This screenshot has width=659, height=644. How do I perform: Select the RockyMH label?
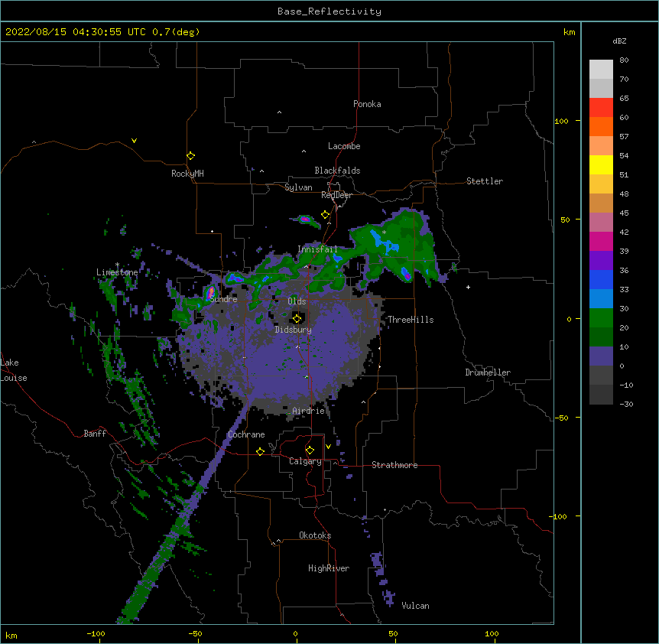click(187, 174)
